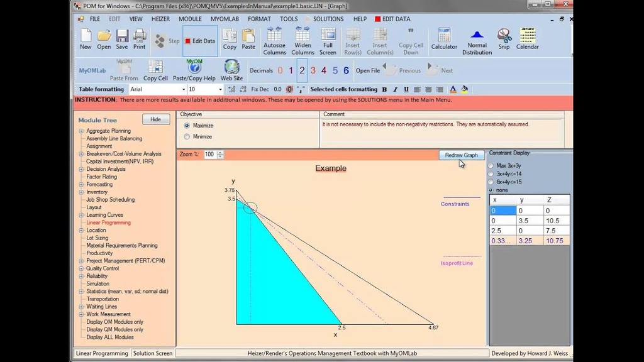This screenshot has height=362, width=644.
Task: Open the POM Web Site
Action: click(x=231, y=69)
